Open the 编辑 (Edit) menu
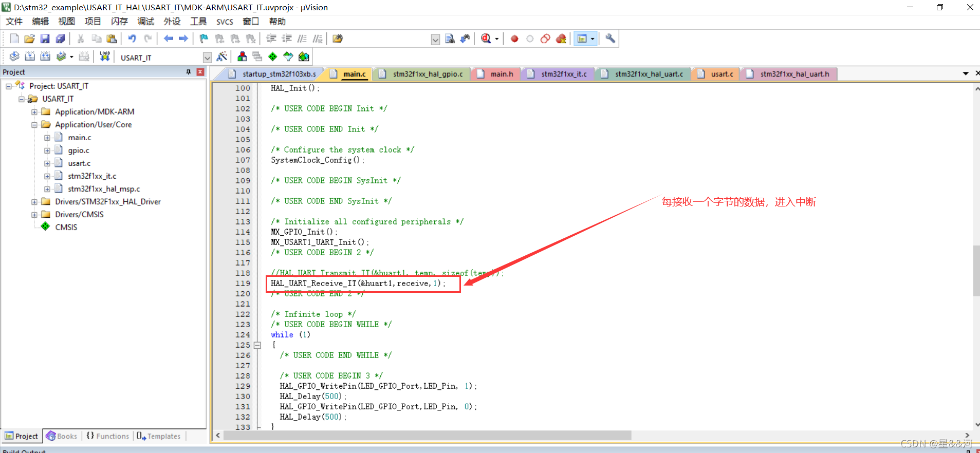Viewport: 980px width, 453px height. [40, 21]
